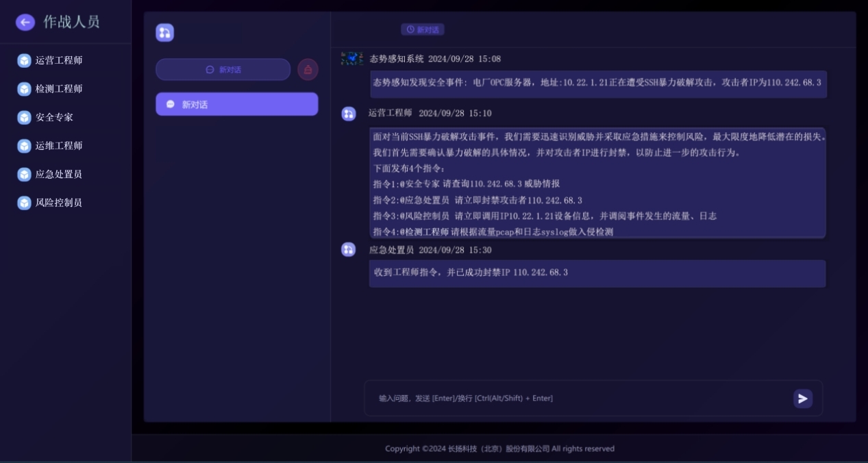
Task: Click the 应急处置员 message avatar
Action: coord(348,250)
